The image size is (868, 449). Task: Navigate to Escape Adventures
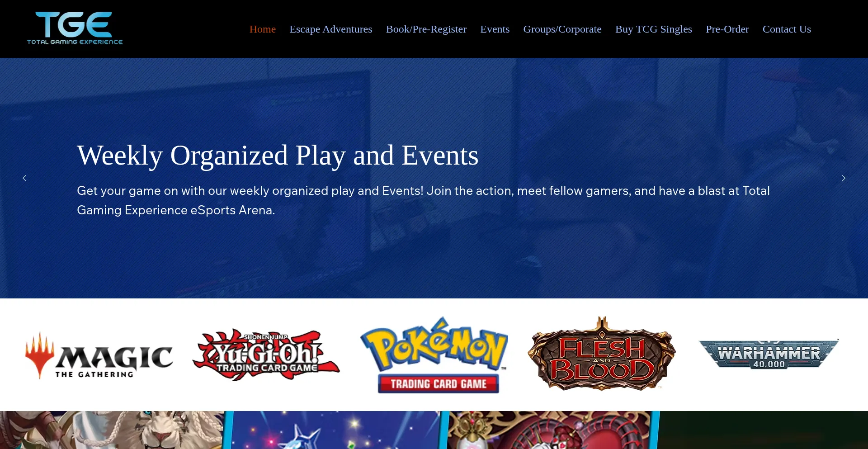tap(331, 29)
